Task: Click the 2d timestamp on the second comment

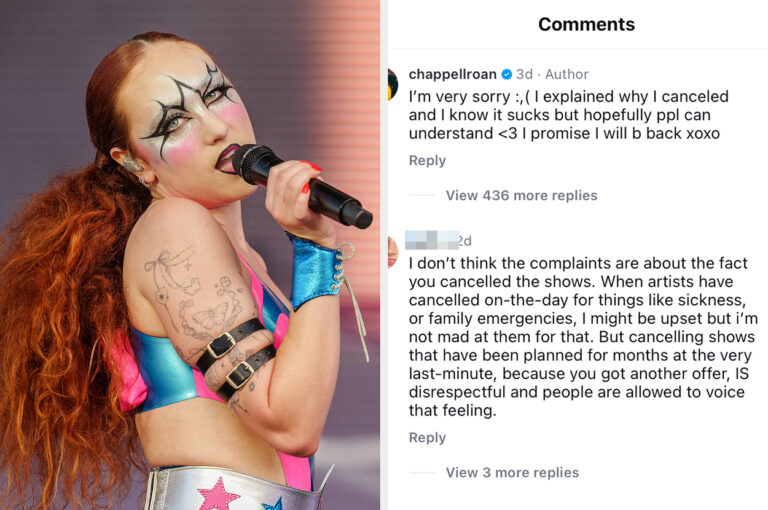Action: click(465, 241)
